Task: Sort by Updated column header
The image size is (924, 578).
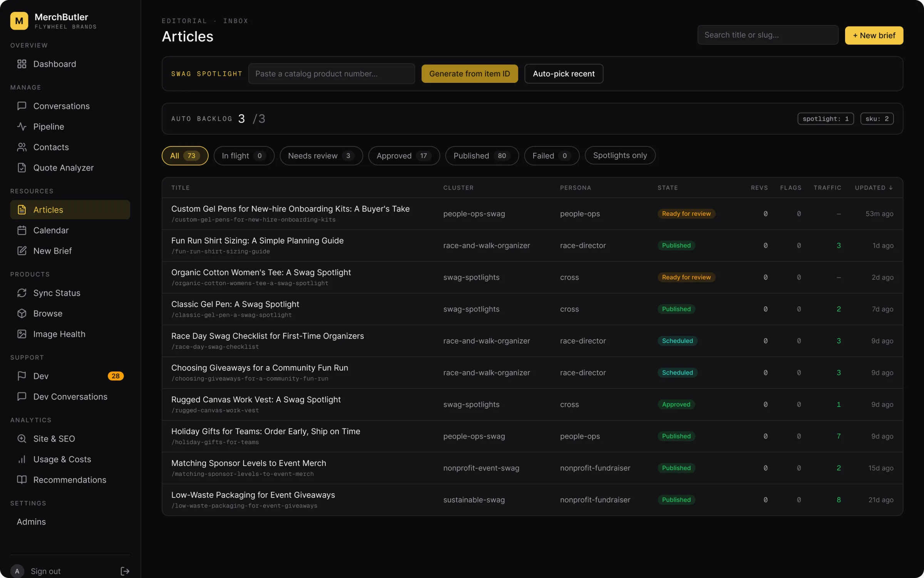Action: click(x=874, y=188)
